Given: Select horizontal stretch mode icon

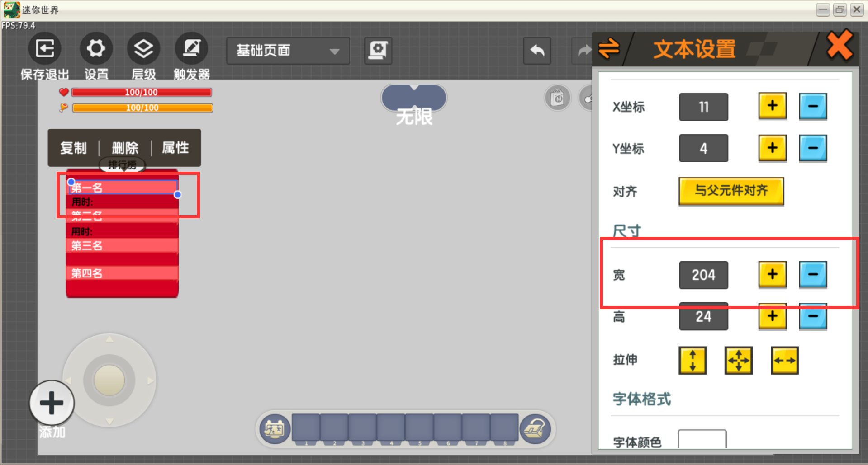Looking at the screenshot, I should [785, 360].
